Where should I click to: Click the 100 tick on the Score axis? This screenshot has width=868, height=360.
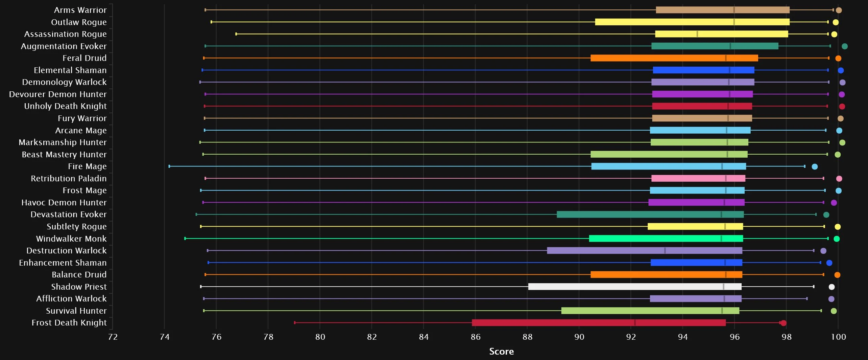[838, 337]
